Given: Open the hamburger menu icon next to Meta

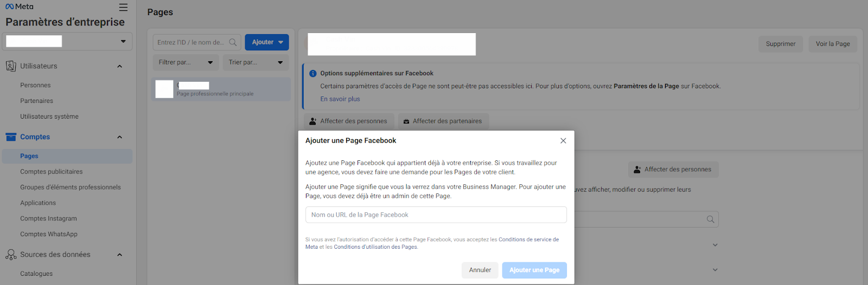Looking at the screenshot, I should pyautogui.click(x=123, y=7).
